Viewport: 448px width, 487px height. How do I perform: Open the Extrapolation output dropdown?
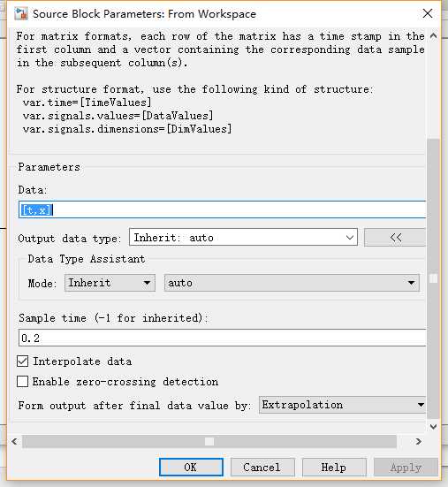[342, 405]
